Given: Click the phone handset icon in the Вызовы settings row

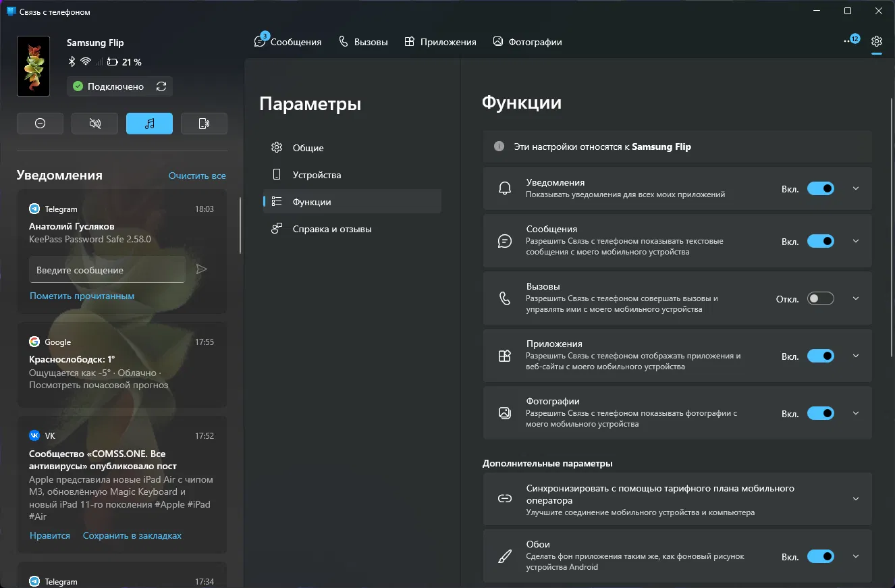Looking at the screenshot, I should click(504, 298).
